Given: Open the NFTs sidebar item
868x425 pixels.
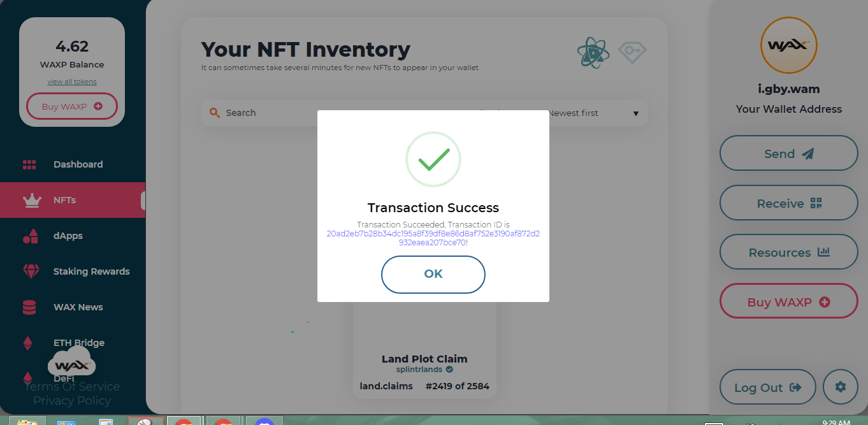Looking at the screenshot, I should click(x=73, y=200).
